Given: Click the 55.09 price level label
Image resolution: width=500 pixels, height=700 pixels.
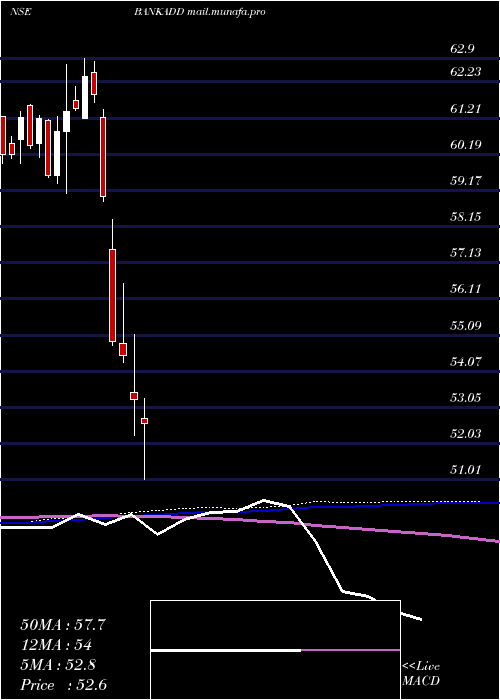Looking at the screenshot, I should (466, 325).
